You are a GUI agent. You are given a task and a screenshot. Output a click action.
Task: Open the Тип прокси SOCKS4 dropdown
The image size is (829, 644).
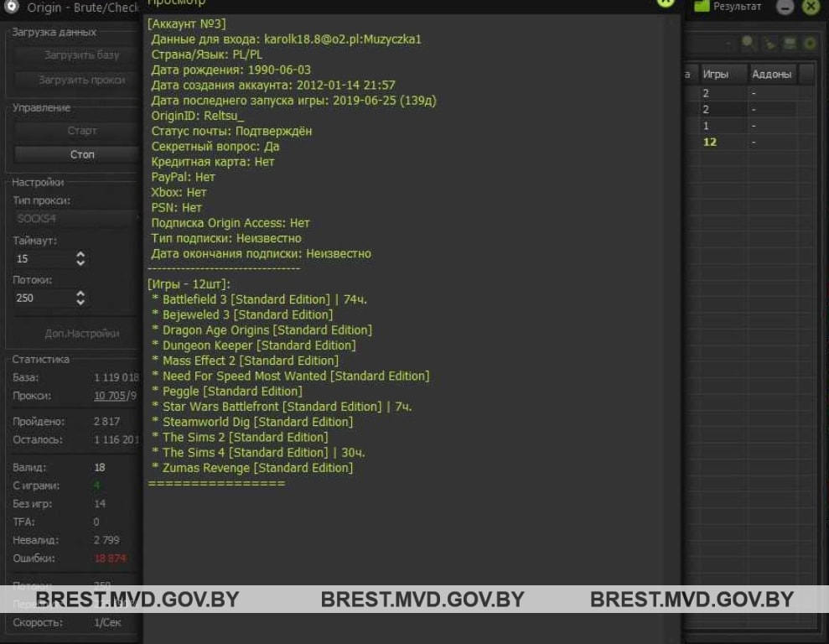click(x=76, y=219)
